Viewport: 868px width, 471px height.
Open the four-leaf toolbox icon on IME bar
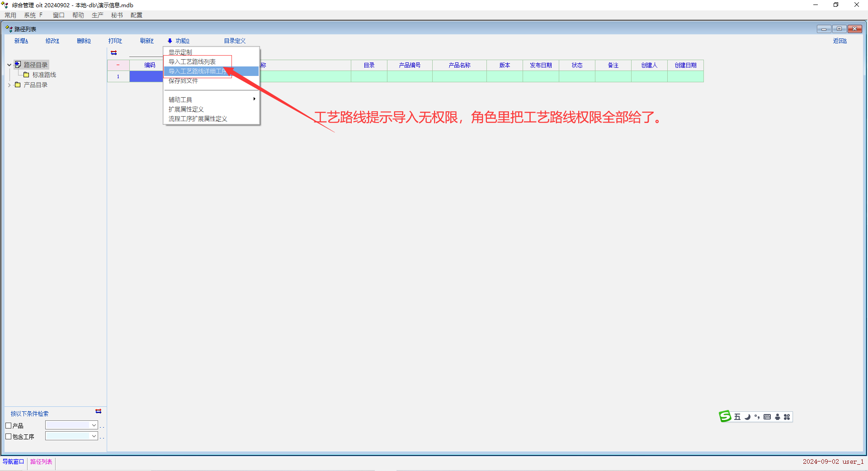click(787, 417)
